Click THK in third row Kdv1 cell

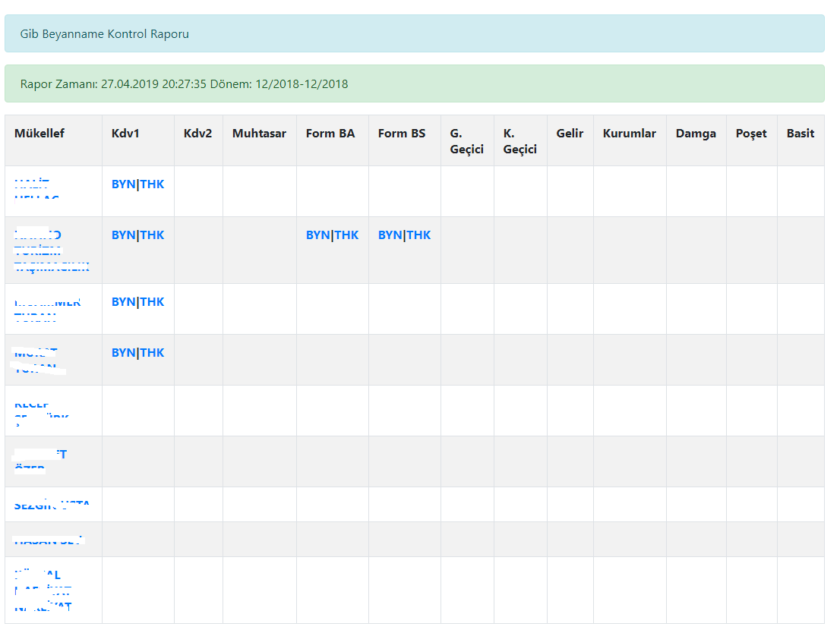(x=152, y=302)
